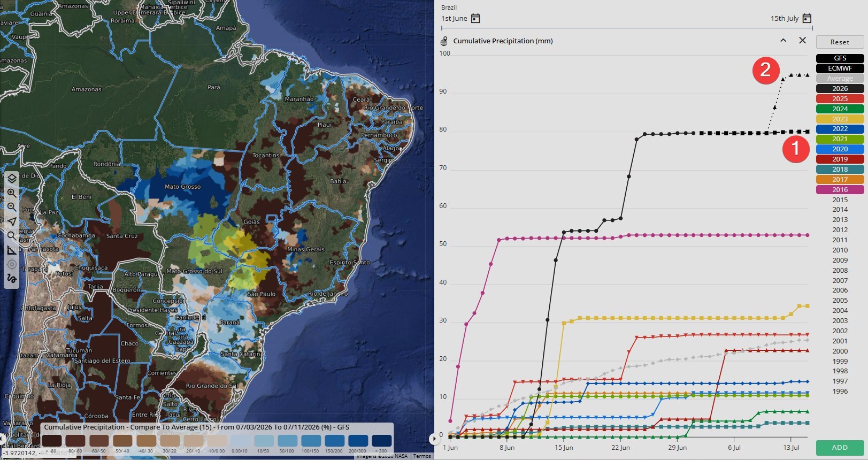Toggle the GFS series on chart
Image resolution: width=868 pixels, height=460 pixels.
click(840, 58)
